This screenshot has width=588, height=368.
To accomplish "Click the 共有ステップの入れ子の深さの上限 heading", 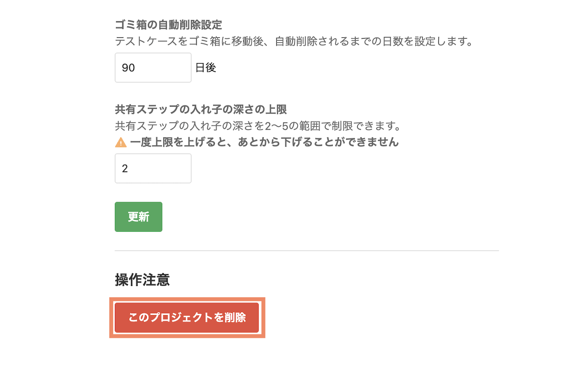I will [201, 109].
